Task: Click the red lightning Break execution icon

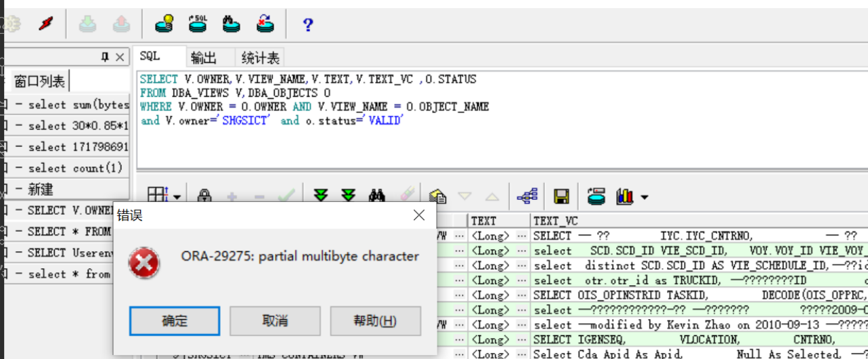Action: pyautogui.click(x=45, y=25)
